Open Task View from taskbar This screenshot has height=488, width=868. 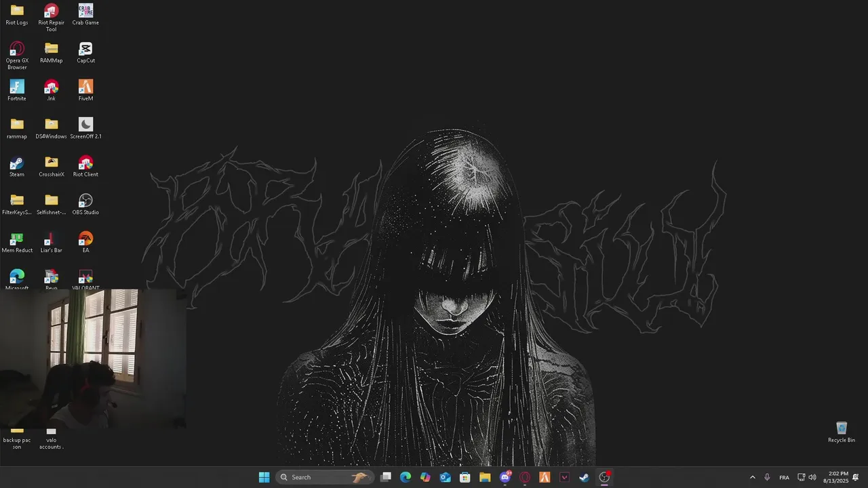[x=386, y=477]
